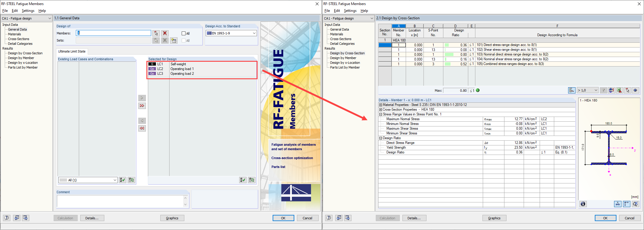Add all load cases with double-arrow button

[x=142, y=106]
